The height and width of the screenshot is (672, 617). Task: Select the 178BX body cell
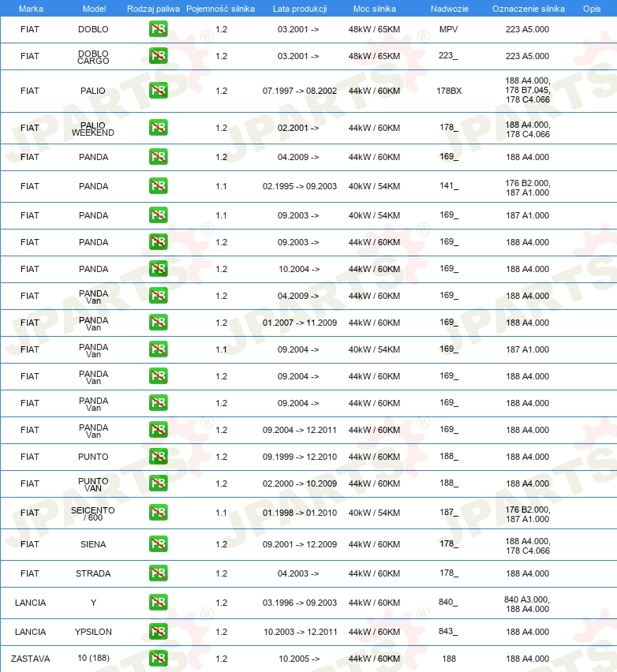tap(449, 91)
